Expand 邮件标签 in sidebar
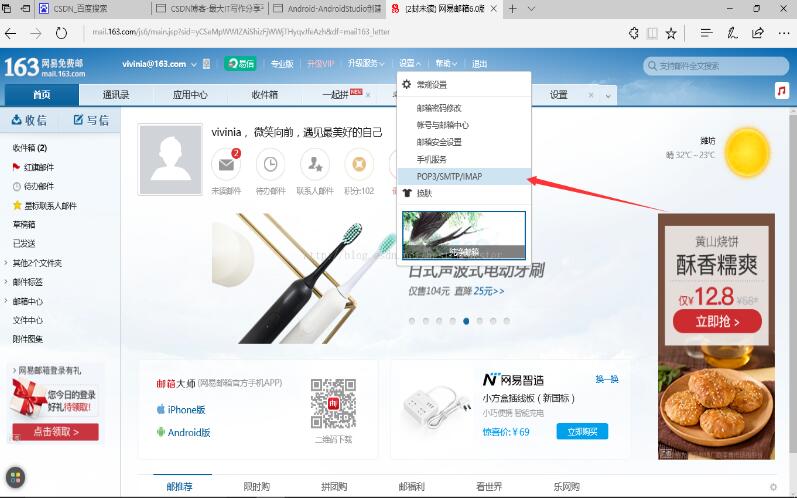 click(6, 282)
